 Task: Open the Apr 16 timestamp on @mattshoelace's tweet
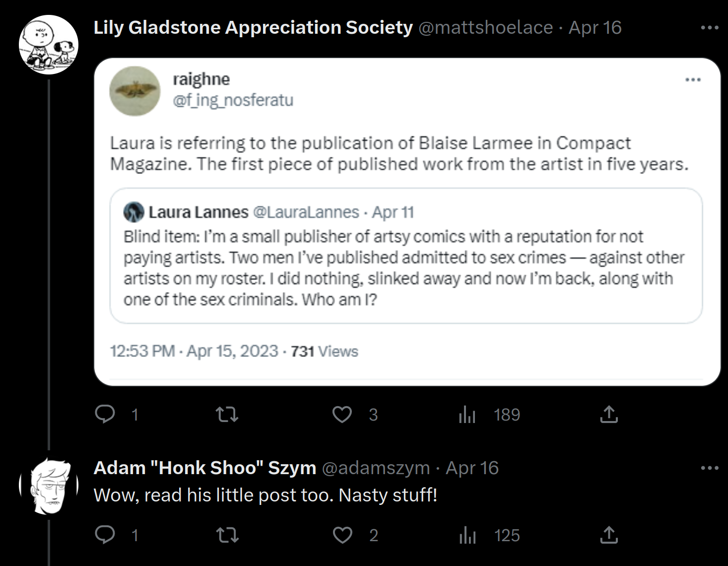595,28
